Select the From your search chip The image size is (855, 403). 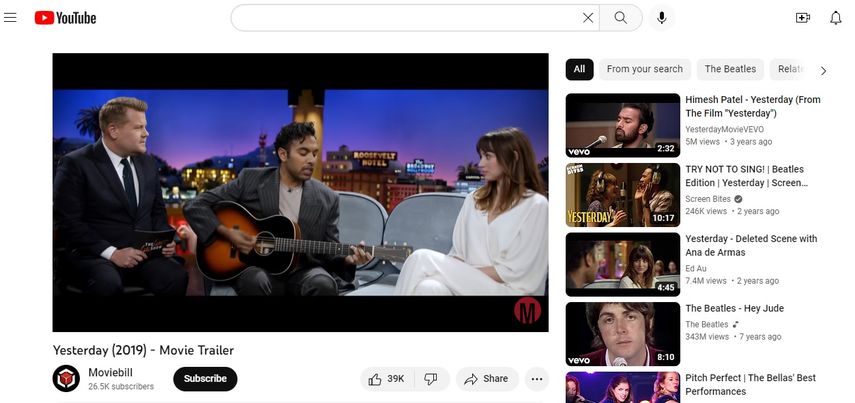pyautogui.click(x=645, y=69)
